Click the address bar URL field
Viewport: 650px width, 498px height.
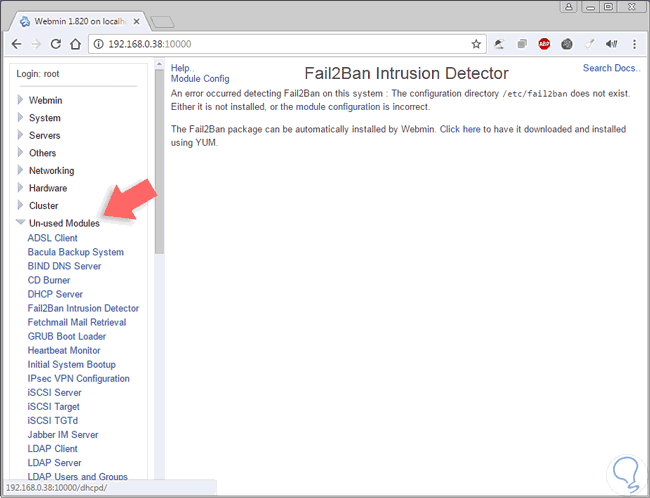tap(287, 44)
